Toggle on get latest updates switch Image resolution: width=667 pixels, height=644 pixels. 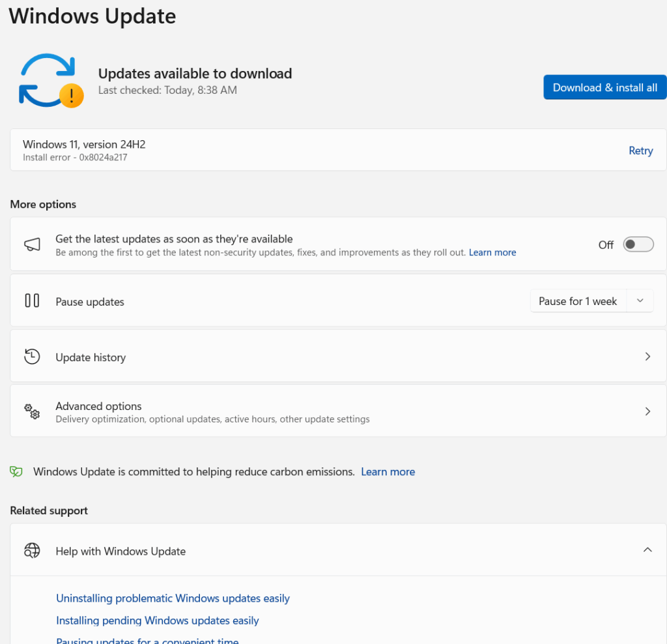[638, 244]
